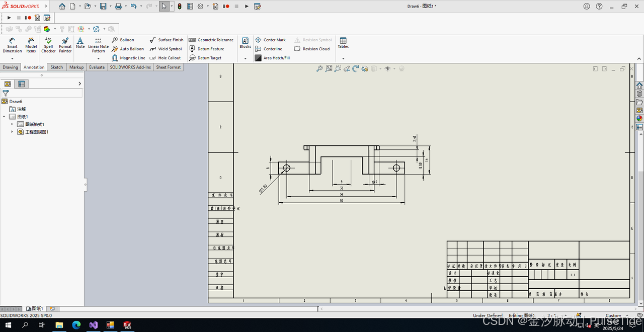Screen dimensions: 644x332
Task: Choose the Linear Note Pattern tool
Action: tap(98, 45)
